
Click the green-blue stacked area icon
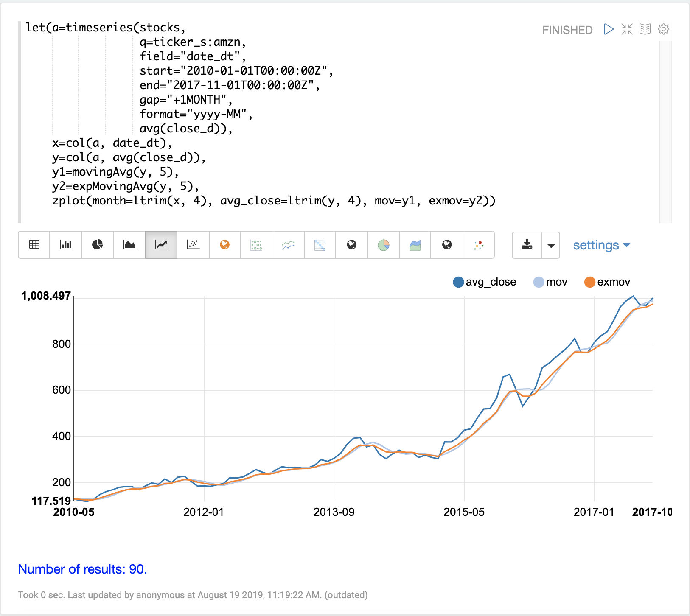pos(415,245)
